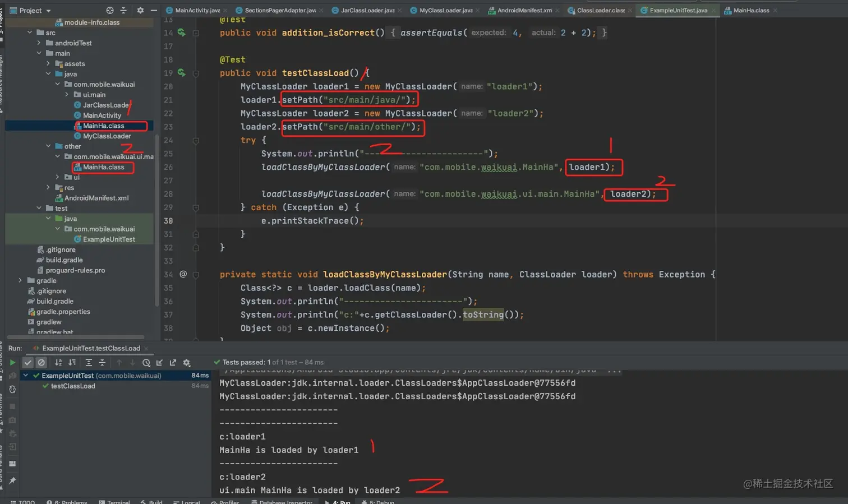The width and height of the screenshot is (848, 504).
Task: Click the implementation gutter marker on line 34
Action: pyautogui.click(x=183, y=274)
